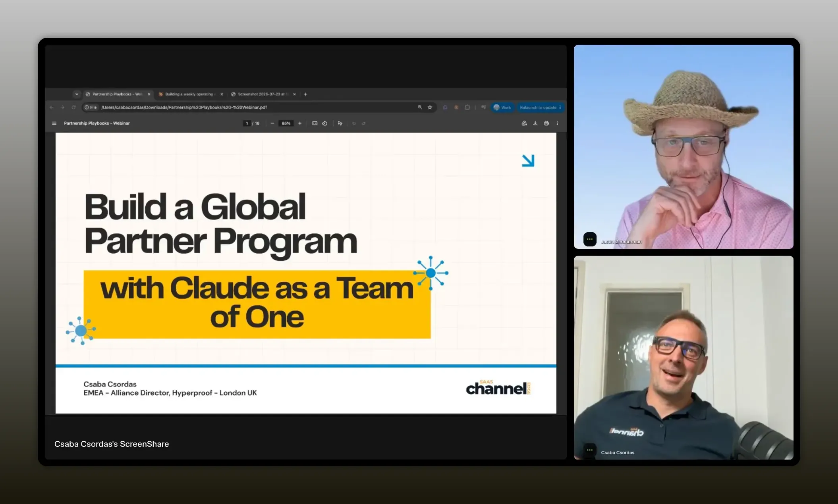Click the Work profile button

click(x=502, y=107)
